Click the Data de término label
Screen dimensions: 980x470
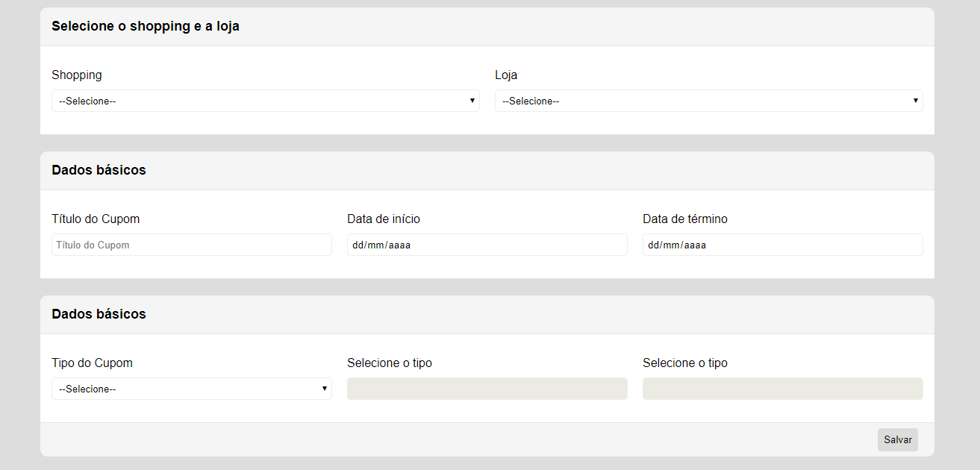(x=686, y=219)
